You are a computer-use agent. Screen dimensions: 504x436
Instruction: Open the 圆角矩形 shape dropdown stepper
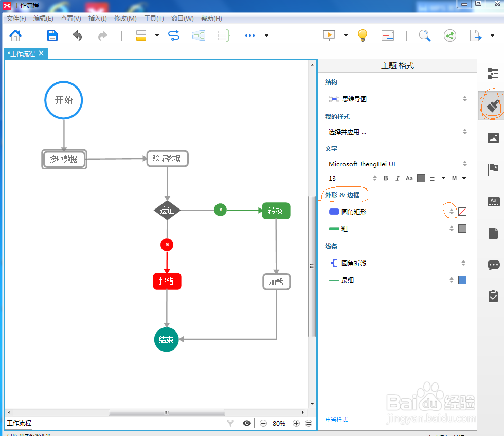tap(451, 211)
